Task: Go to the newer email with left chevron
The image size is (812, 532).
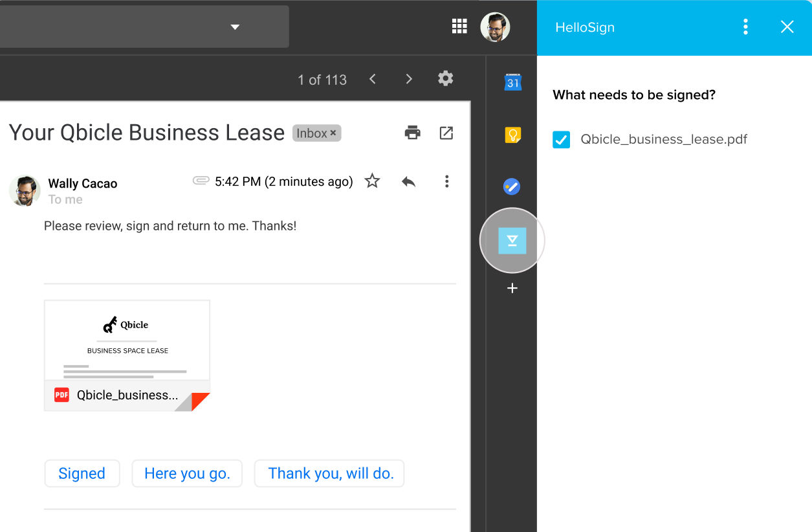Action: 373,79
